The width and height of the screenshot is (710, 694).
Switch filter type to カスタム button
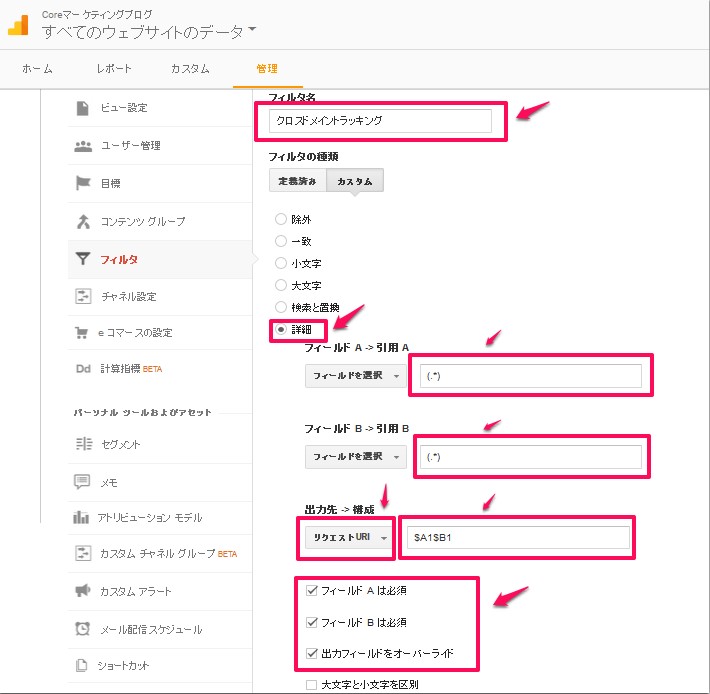coord(355,181)
